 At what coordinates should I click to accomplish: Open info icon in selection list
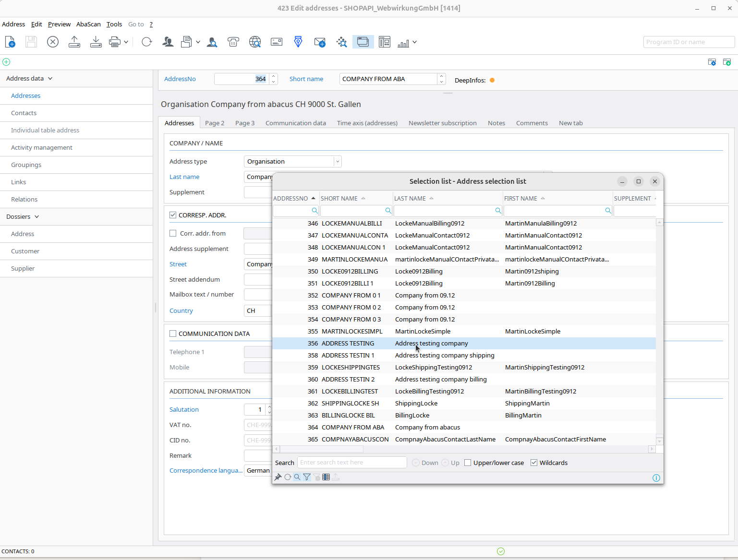656,477
